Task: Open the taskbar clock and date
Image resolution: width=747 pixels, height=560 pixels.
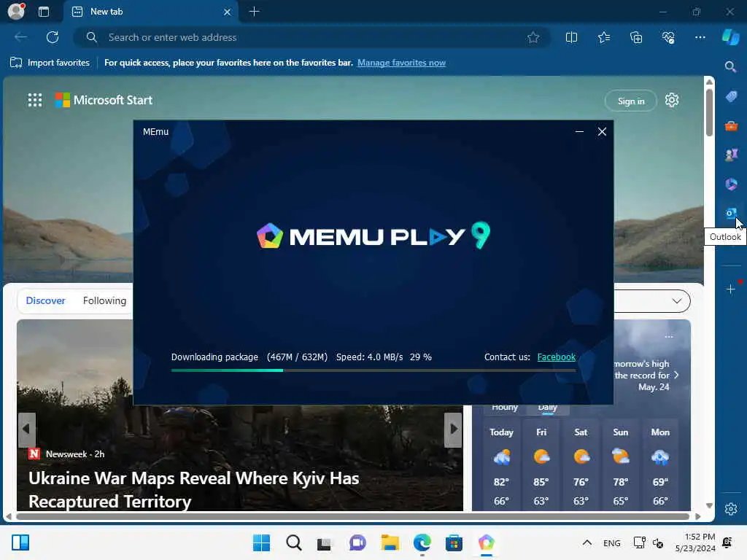Action: pos(695,542)
